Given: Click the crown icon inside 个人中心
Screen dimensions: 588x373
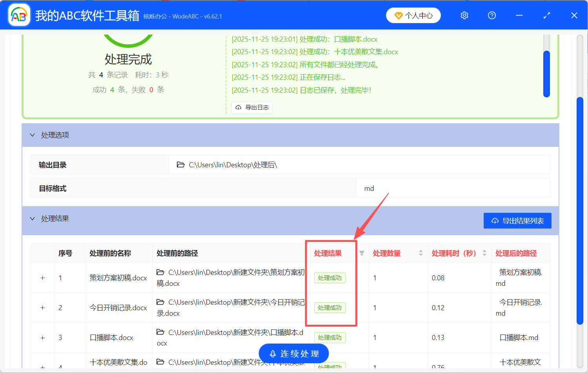Looking at the screenshot, I should point(400,15).
